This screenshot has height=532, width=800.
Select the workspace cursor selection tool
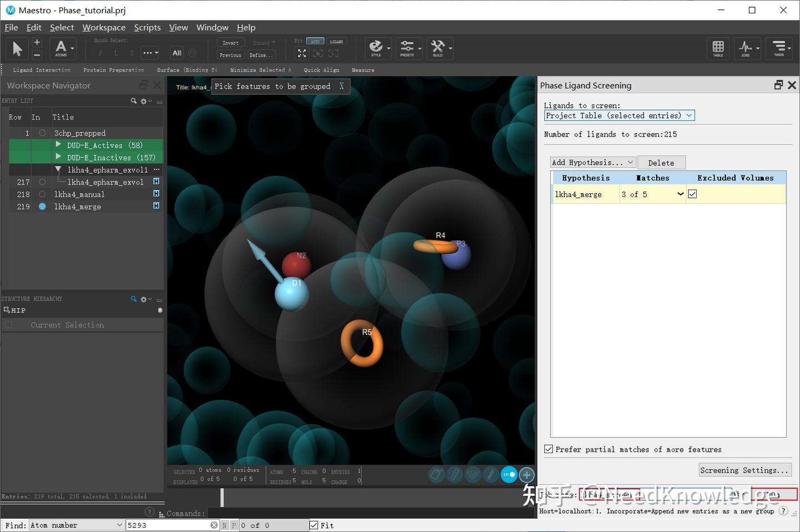click(17, 48)
